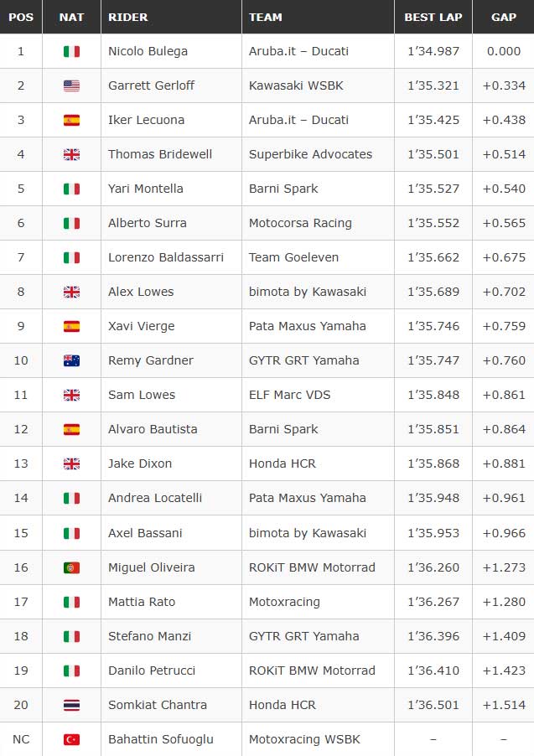
Task: Click the Australian flag beside Remy Gardner
Action: point(71,360)
